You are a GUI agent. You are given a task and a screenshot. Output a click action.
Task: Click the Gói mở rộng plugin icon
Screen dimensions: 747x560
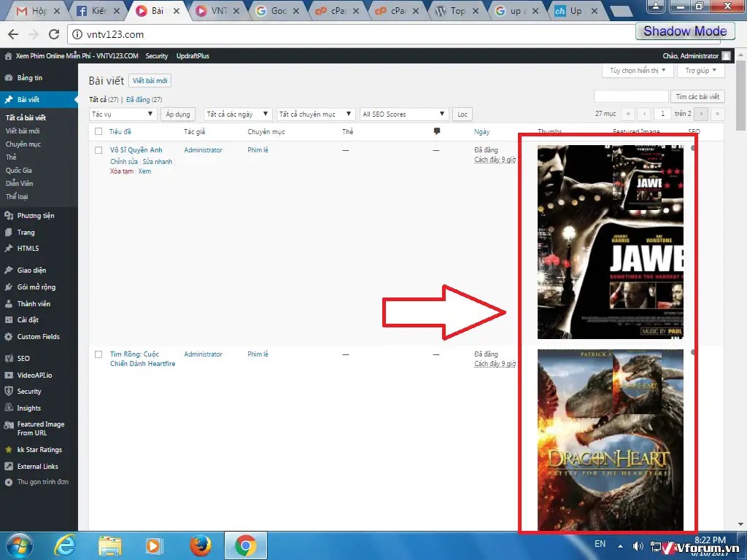(9, 287)
